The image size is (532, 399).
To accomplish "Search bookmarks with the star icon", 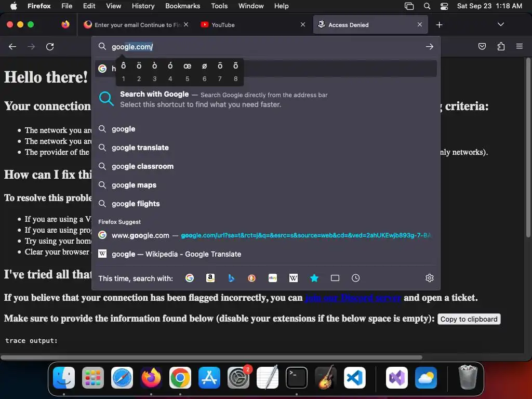I will pos(314,278).
